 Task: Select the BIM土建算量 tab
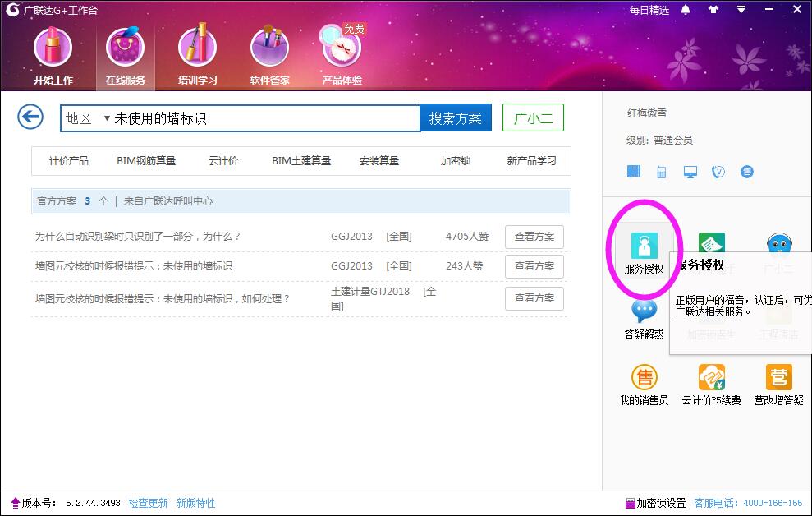tap(300, 161)
